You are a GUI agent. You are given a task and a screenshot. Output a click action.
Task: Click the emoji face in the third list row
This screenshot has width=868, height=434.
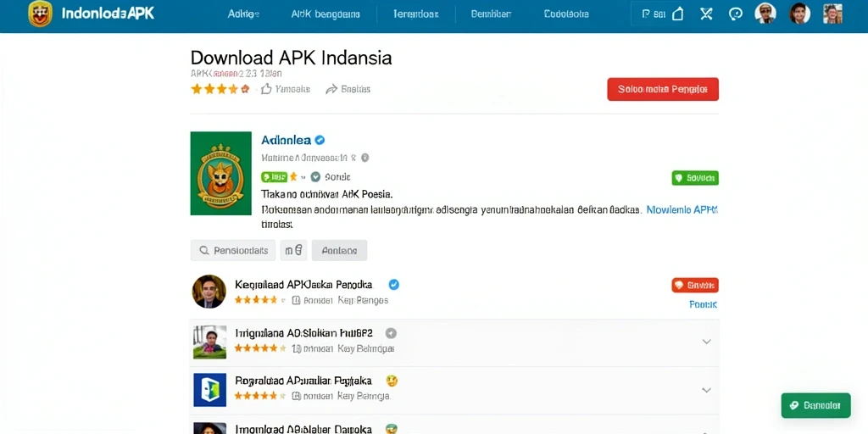point(392,381)
